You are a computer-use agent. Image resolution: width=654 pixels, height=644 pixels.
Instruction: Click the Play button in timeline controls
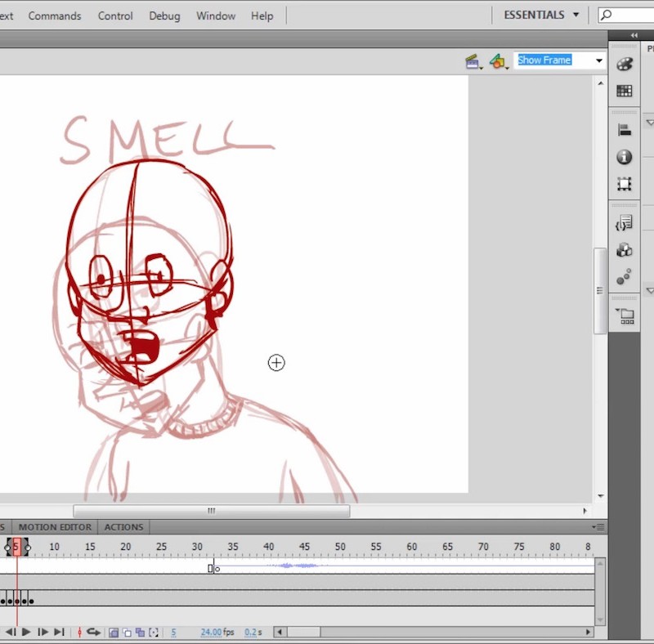pos(27,632)
